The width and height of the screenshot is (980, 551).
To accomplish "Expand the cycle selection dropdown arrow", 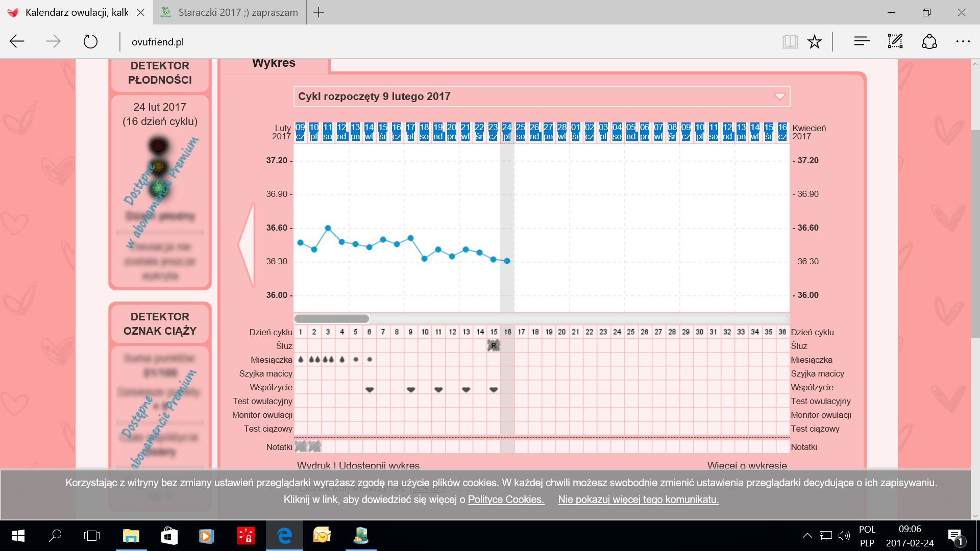I will point(779,96).
